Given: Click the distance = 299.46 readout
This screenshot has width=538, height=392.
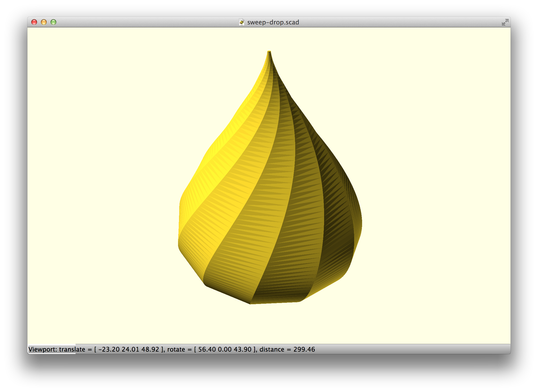Looking at the screenshot, I should tap(287, 349).
